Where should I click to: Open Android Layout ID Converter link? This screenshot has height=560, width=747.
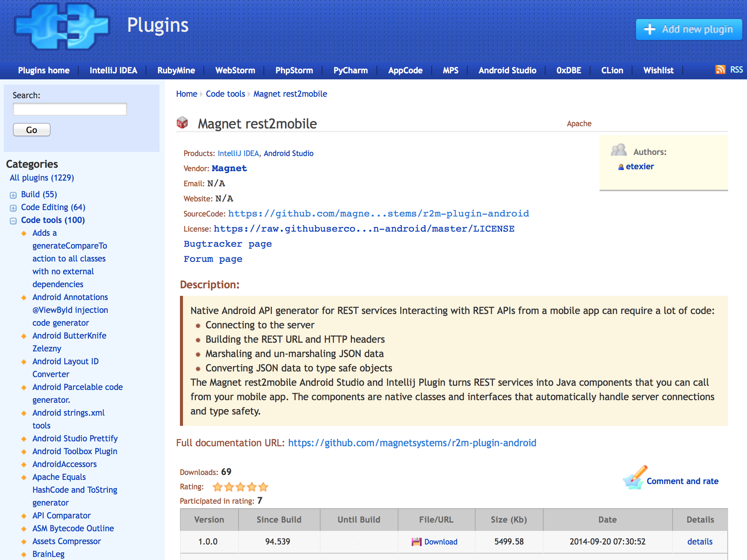[x=65, y=368]
